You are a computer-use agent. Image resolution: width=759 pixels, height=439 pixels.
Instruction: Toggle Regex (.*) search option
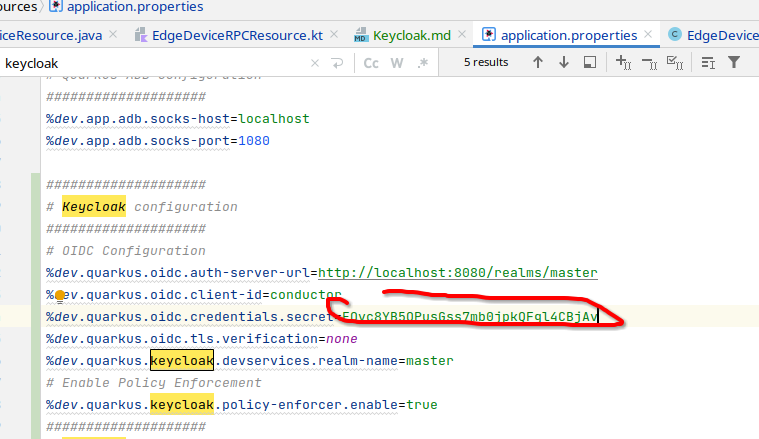pos(422,63)
